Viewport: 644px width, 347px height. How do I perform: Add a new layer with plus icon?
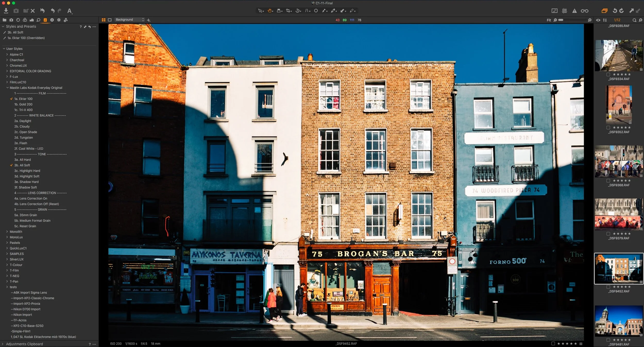(x=149, y=20)
